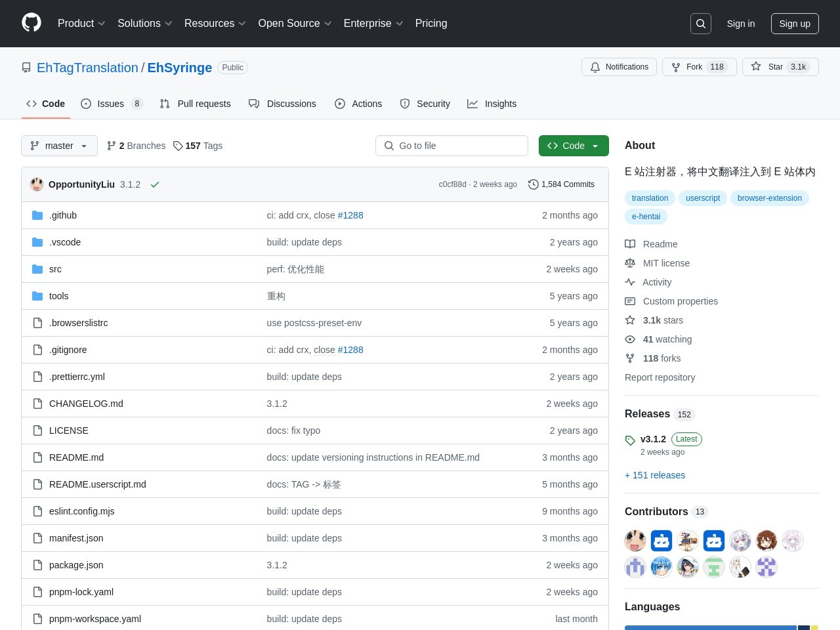View 2 Branches link
Screen dimensions: 840x630
(x=136, y=146)
